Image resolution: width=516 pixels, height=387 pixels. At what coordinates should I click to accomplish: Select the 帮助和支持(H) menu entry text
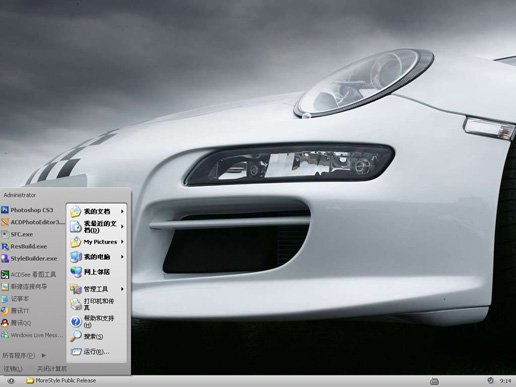[x=99, y=321]
